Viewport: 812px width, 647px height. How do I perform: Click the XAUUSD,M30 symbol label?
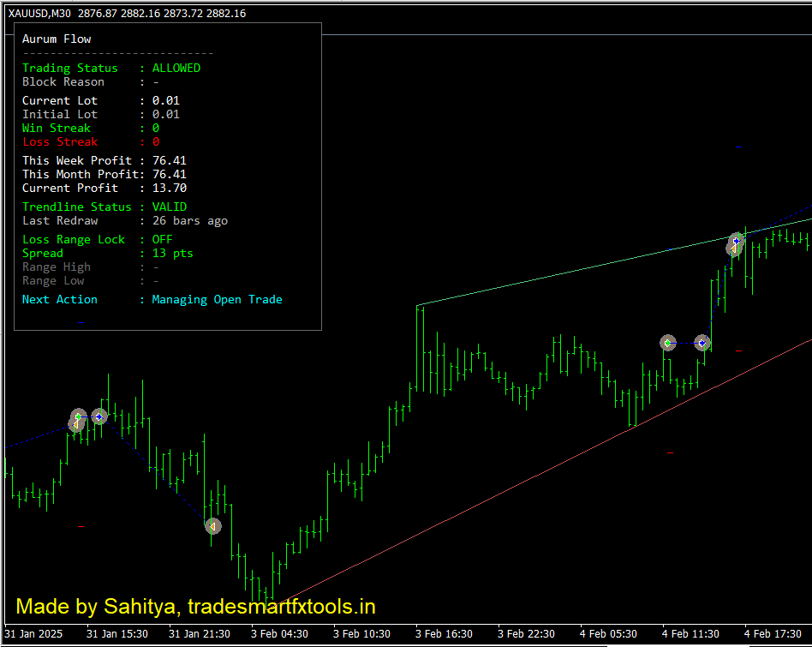[39, 13]
